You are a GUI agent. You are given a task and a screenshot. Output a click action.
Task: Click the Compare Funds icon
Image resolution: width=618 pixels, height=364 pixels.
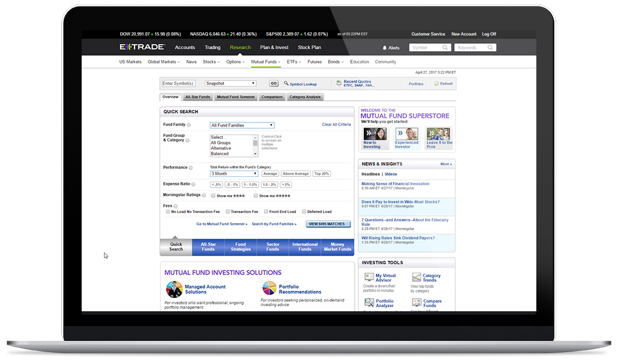coord(417,303)
